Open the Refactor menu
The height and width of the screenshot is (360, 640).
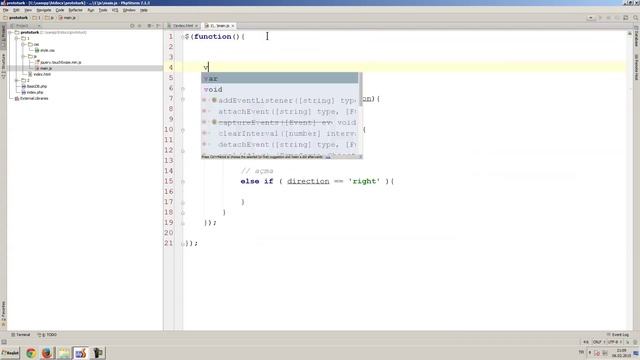pyautogui.click(x=76, y=10)
